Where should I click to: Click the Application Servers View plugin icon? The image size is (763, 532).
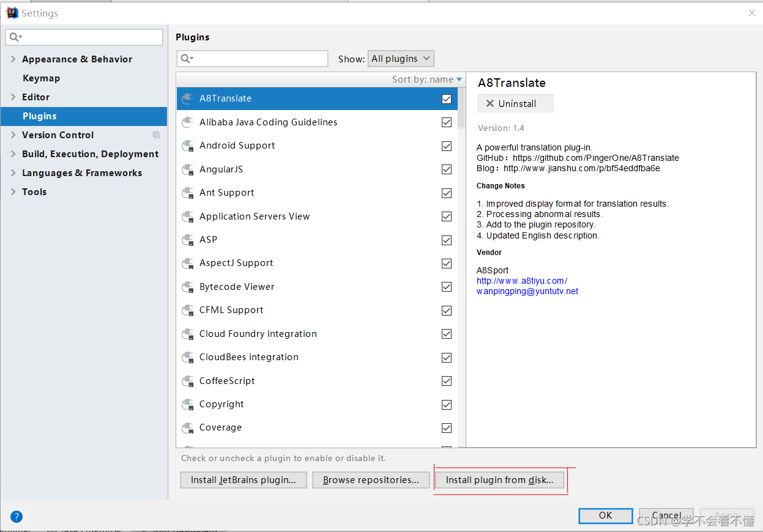point(188,216)
